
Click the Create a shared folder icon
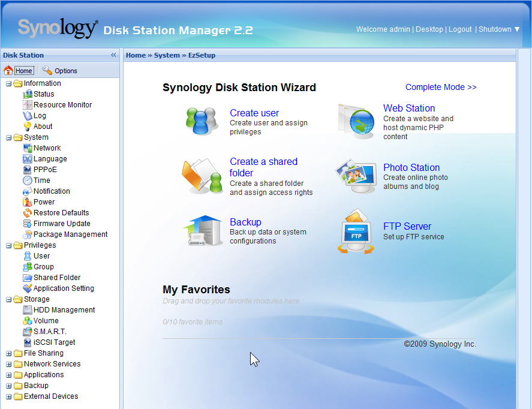(x=202, y=176)
